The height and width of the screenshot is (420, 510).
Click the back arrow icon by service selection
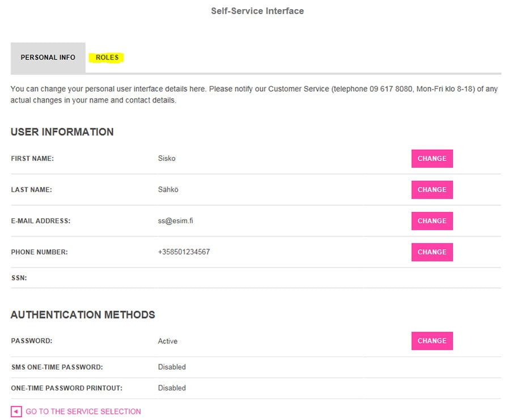pyautogui.click(x=16, y=411)
